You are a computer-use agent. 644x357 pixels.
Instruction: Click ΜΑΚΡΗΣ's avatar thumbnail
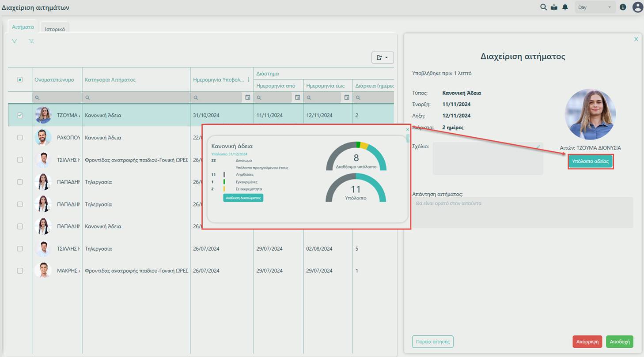click(x=43, y=271)
